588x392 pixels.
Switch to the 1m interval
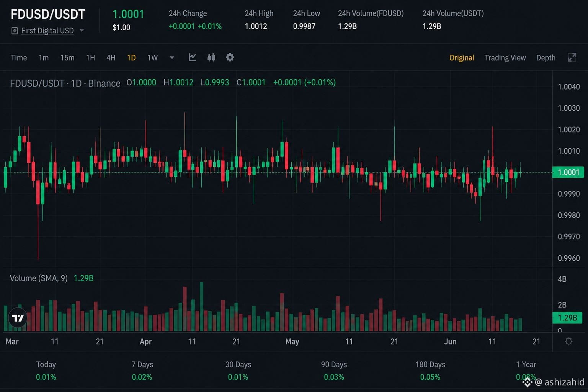tap(44, 58)
